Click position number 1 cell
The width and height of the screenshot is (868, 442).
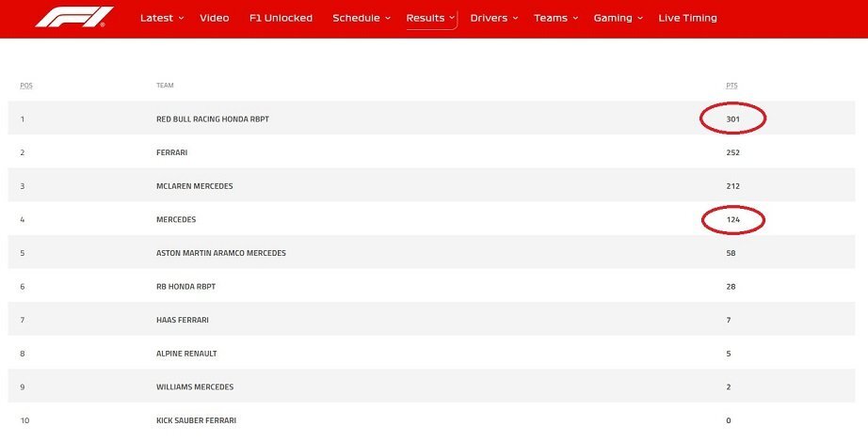tap(23, 118)
